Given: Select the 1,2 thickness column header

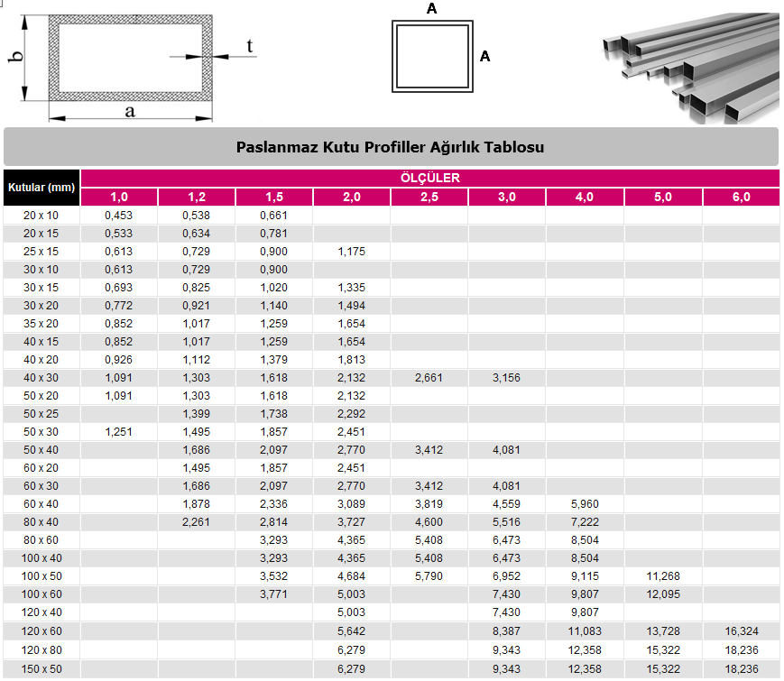Looking at the screenshot, I should [197, 198].
